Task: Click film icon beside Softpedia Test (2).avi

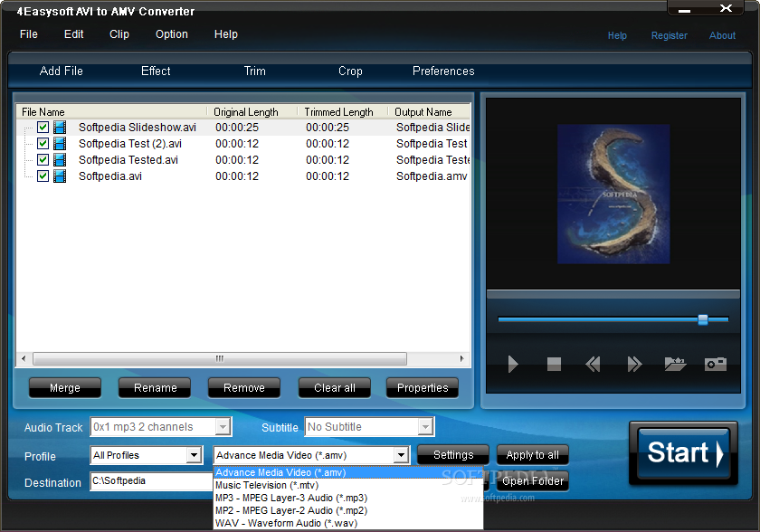Action: click(x=60, y=144)
